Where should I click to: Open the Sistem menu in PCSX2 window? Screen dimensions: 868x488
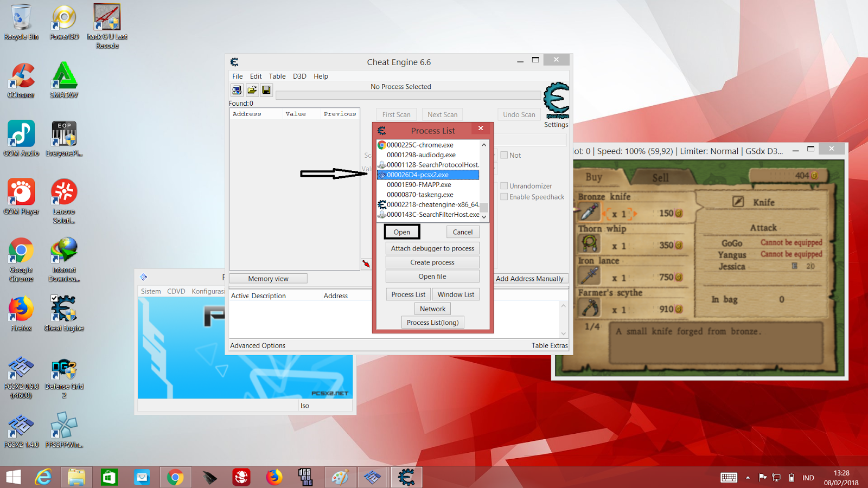(x=151, y=291)
